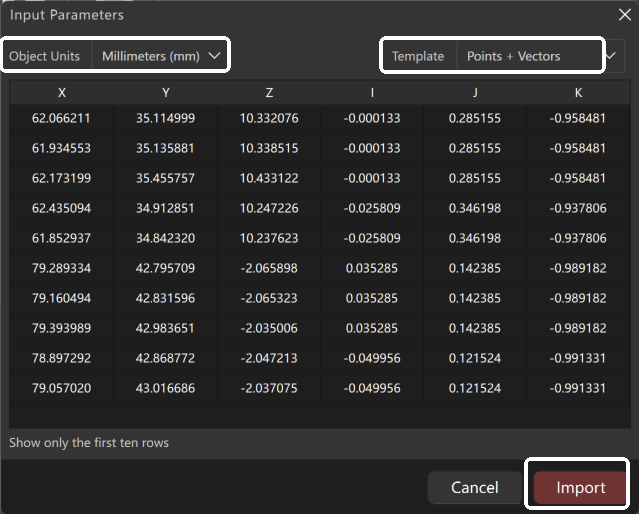This screenshot has width=639, height=514.
Task: Open the Object Units dropdown
Action: tap(160, 56)
